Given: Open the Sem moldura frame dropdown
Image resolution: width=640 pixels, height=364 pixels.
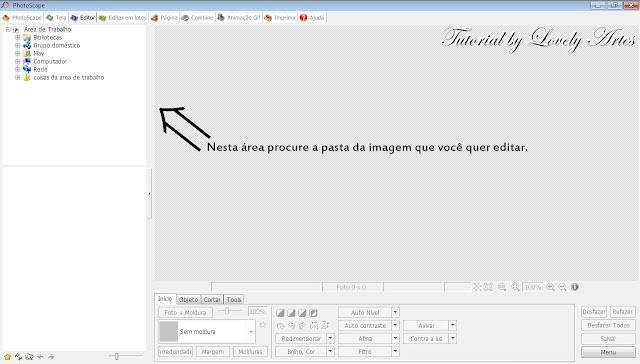Looking at the screenshot, I should point(251,331).
